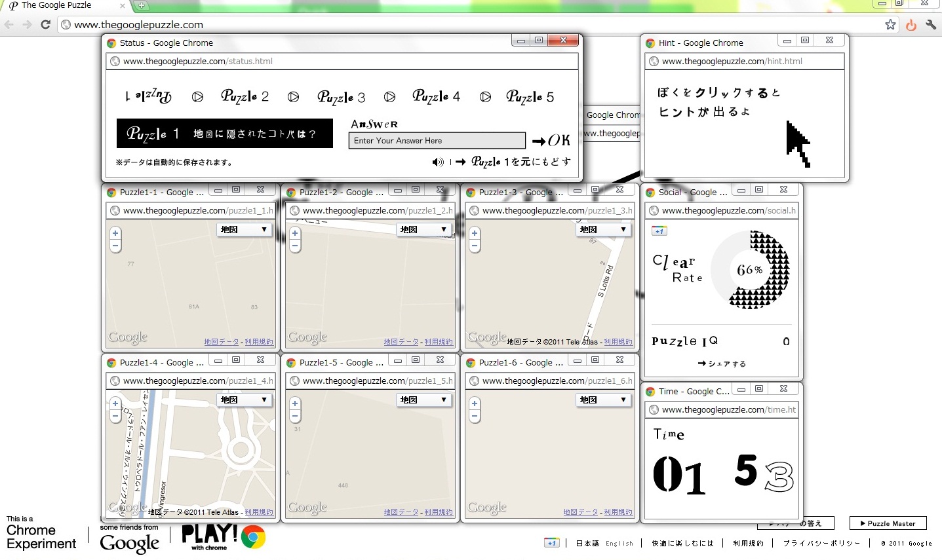Click the Enter Your Answer Here field
This screenshot has height=560, width=942.
coord(437,141)
